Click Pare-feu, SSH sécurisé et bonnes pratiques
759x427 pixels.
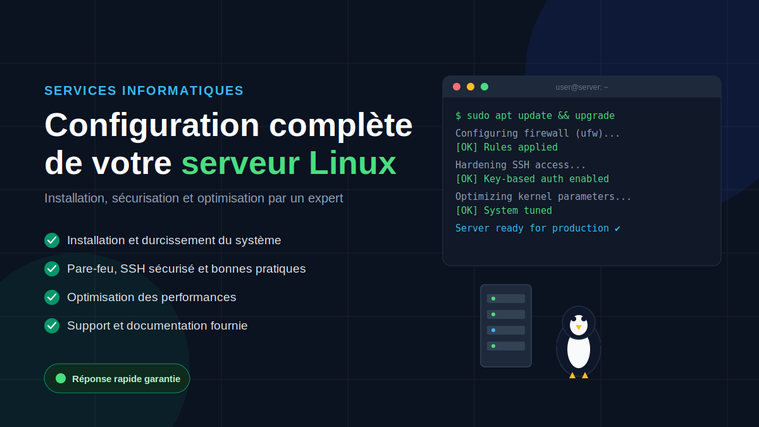click(x=186, y=269)
